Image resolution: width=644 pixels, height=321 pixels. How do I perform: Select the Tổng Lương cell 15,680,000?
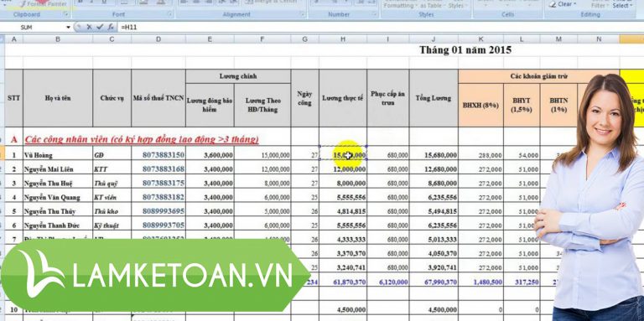pyautogui.click(x=434, y=155)
